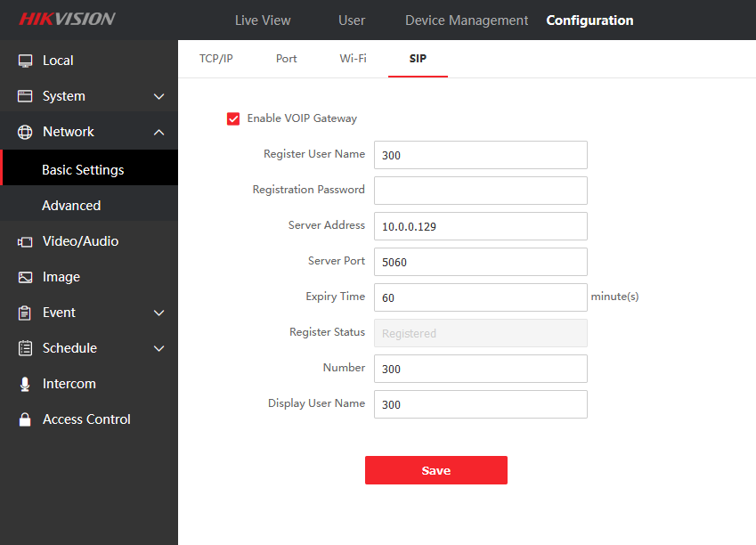Switch to the TCP/IP tab
The width and height of the screenshot is (756, 545).
click(216, 59)
